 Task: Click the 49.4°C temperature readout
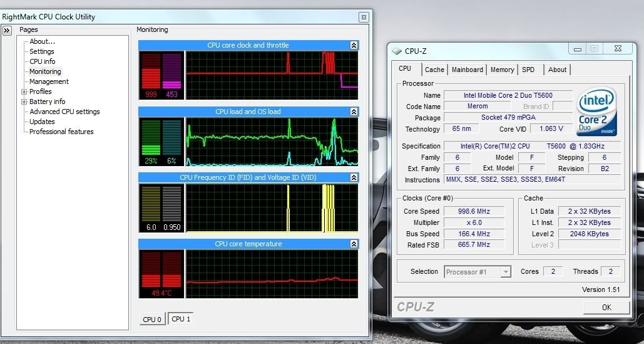161,293
